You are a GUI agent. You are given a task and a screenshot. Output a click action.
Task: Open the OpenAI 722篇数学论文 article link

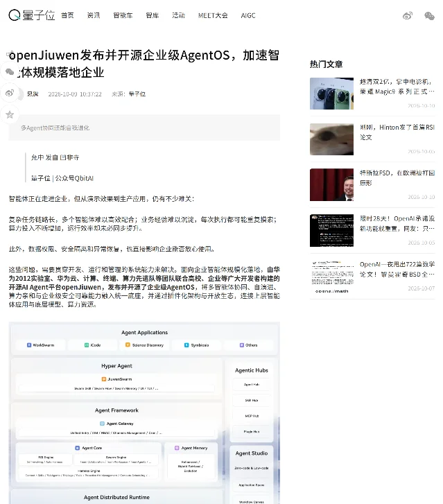point(397,269)
